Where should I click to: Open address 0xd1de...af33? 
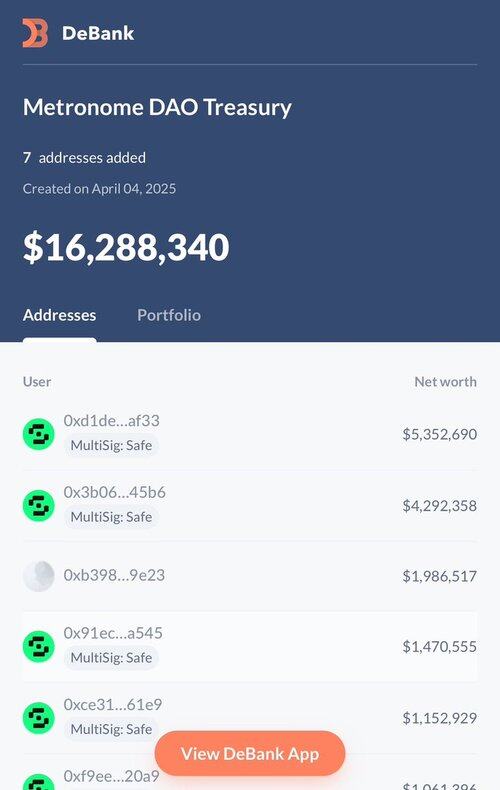click(111, 421)
